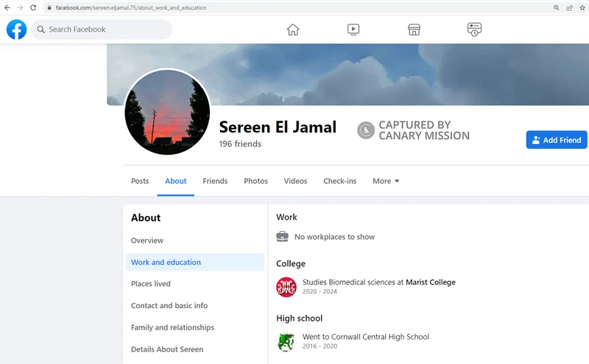Open the Marketplace storefront icon

[x=414, y=29]
